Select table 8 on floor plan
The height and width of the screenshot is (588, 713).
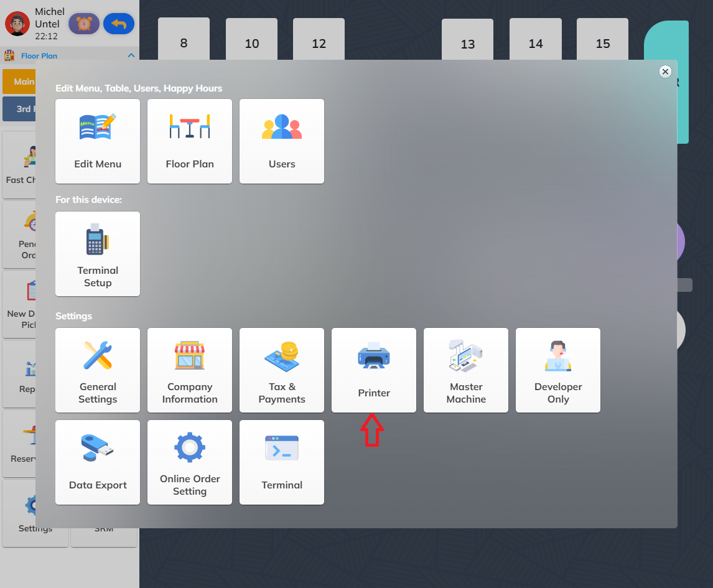[x=184, y=39]
